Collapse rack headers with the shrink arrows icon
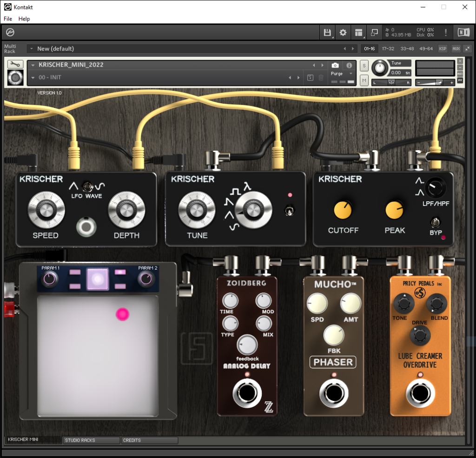This screenshot has width=476, height=458. click(x=467, y=49)
